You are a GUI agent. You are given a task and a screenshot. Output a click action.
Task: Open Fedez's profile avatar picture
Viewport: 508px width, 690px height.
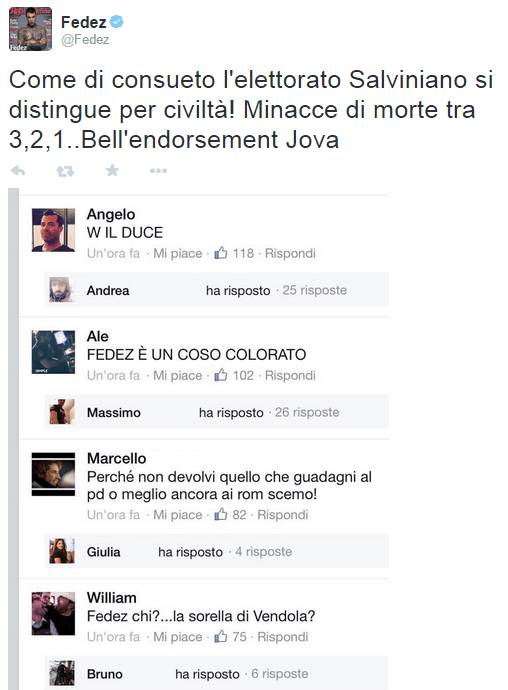coord(30,29)
